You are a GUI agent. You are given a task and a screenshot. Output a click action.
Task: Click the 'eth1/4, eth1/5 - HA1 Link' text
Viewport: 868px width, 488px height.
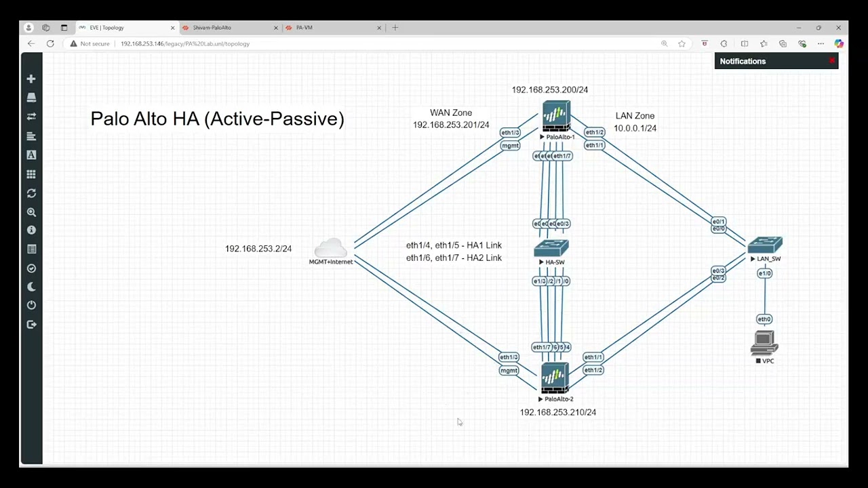[454, 245]
